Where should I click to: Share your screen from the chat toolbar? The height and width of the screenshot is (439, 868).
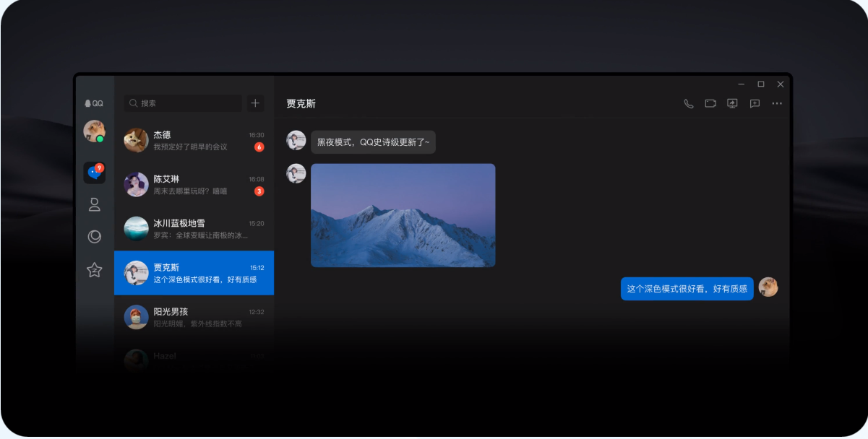pos(732,104)
